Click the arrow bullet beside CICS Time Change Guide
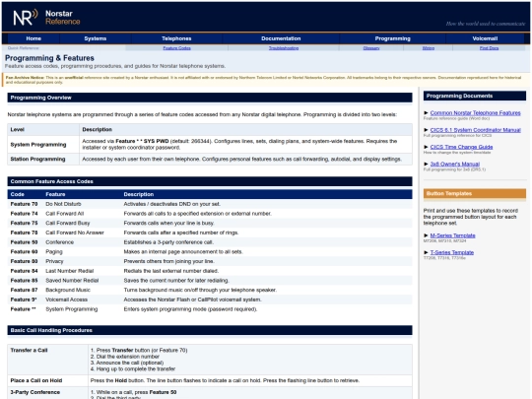Image resolution: width=532 pixels, height=399 pixels. (427, 147)
